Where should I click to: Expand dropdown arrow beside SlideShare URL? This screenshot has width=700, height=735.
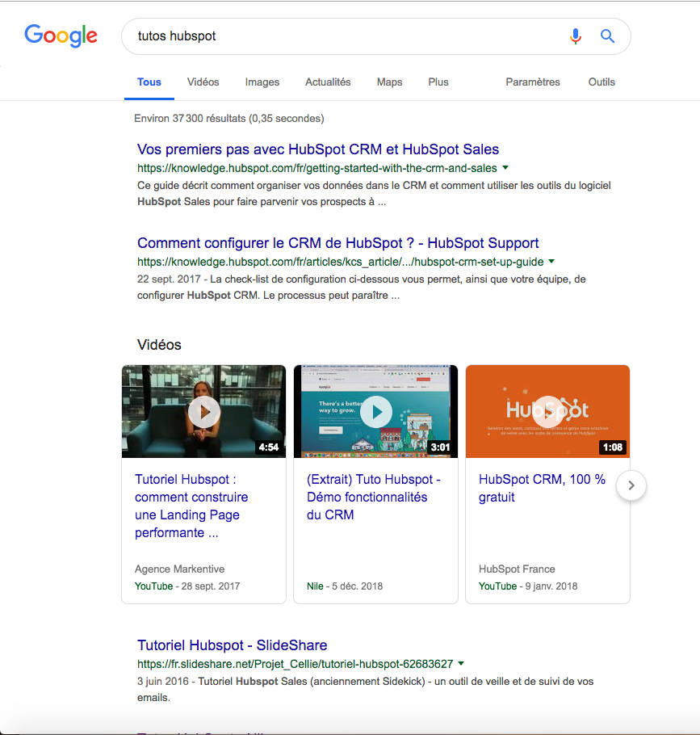461,664
